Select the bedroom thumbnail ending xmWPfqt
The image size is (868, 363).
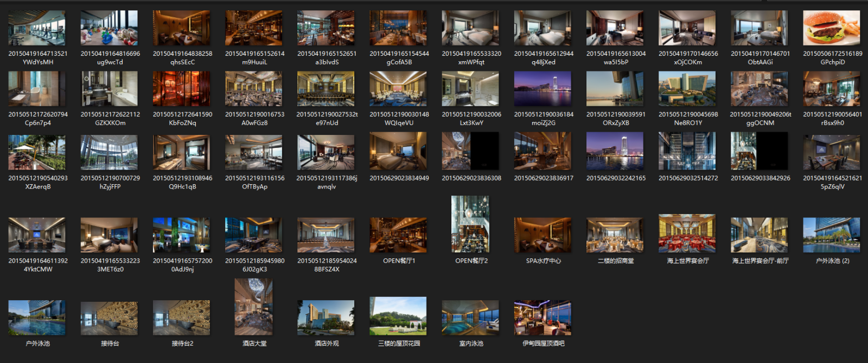[x=470, y=28]
